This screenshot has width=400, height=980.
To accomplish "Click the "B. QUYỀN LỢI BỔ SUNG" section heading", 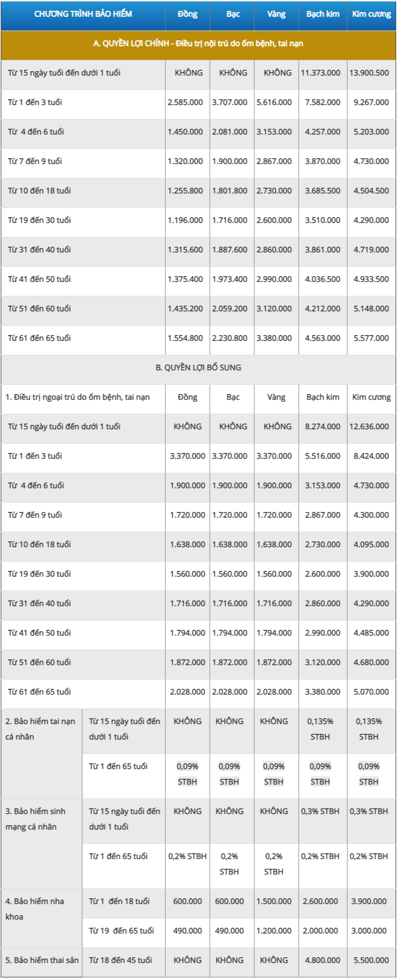I will tap(198, 368).
